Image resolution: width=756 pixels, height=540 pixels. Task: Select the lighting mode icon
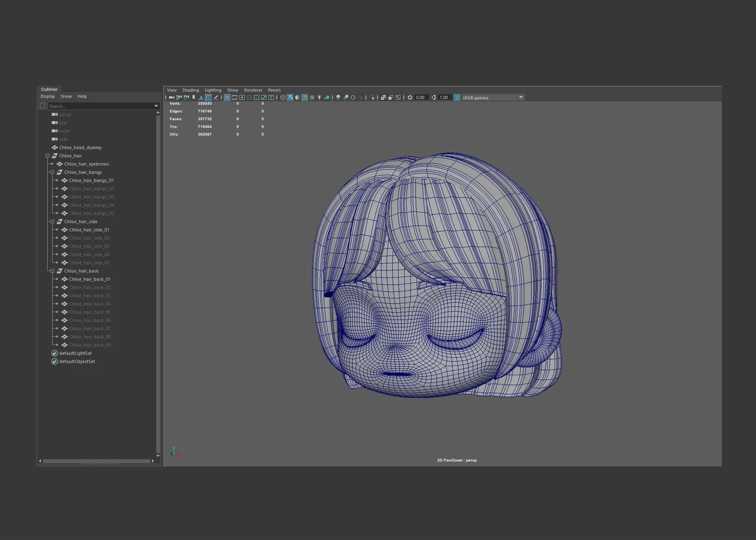point(320,98)
